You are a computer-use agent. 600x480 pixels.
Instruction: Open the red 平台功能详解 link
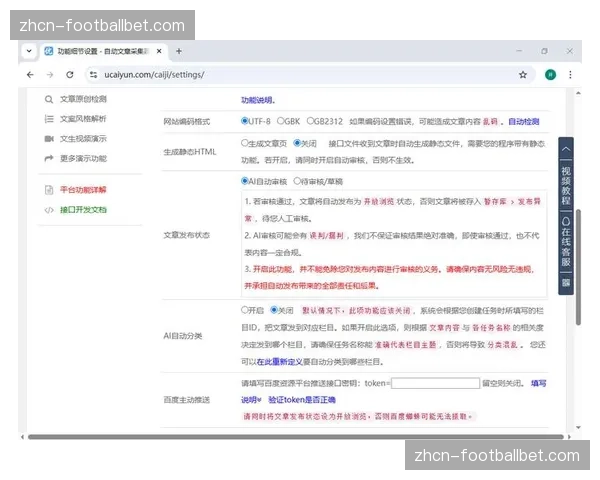(x=83, y=190)
